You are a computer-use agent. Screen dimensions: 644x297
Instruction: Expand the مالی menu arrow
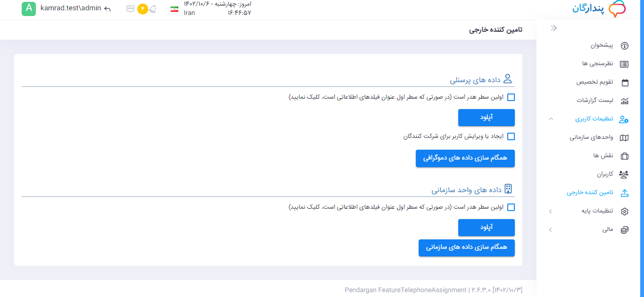(x=550, y=230)
